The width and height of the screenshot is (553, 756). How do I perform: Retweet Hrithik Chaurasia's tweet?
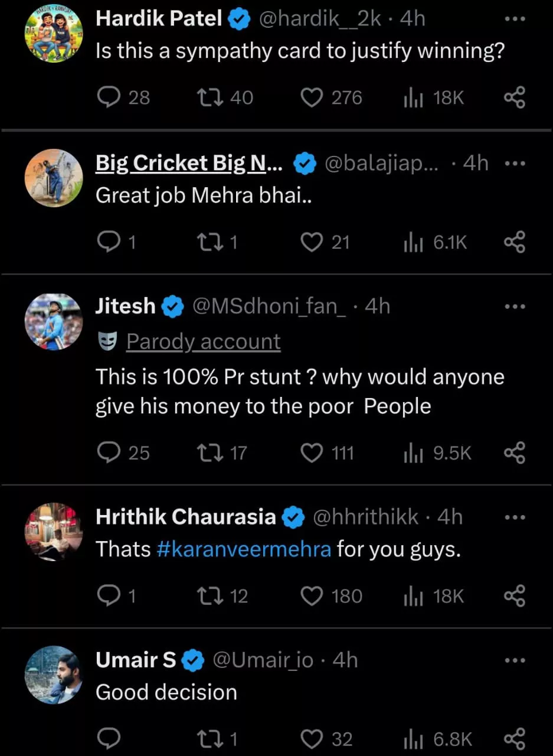click(212, 596)
